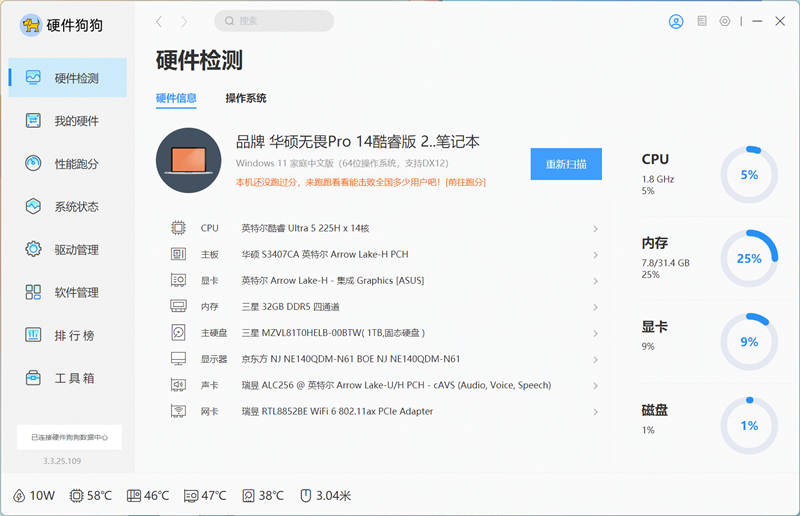Select 性能跑分 menu label
This screenshot has height=516, width=800.
tap(77, 164)
